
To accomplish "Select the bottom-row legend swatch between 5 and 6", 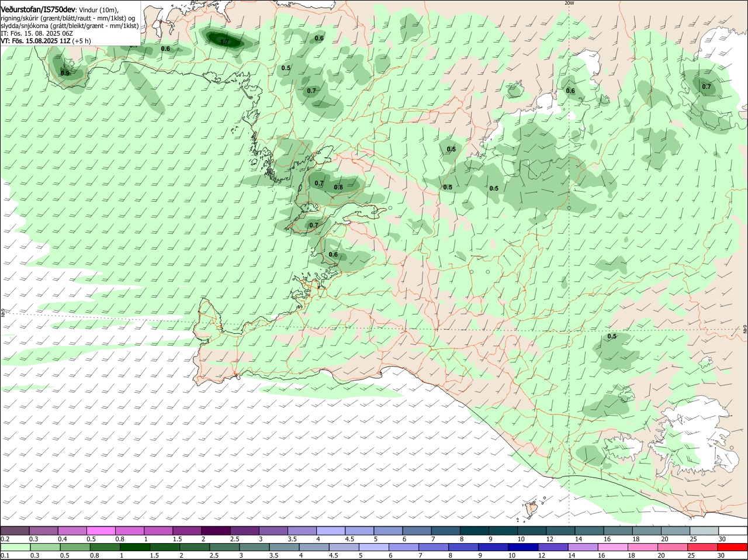I will click(373, 547).
